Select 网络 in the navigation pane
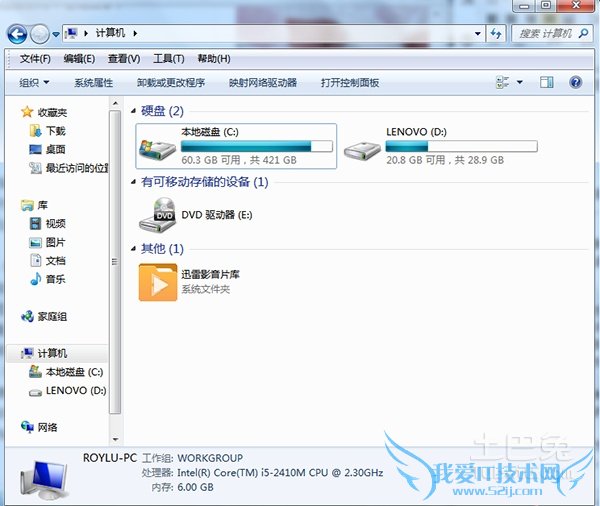600x506 pixels. click(x=39, y=427)
